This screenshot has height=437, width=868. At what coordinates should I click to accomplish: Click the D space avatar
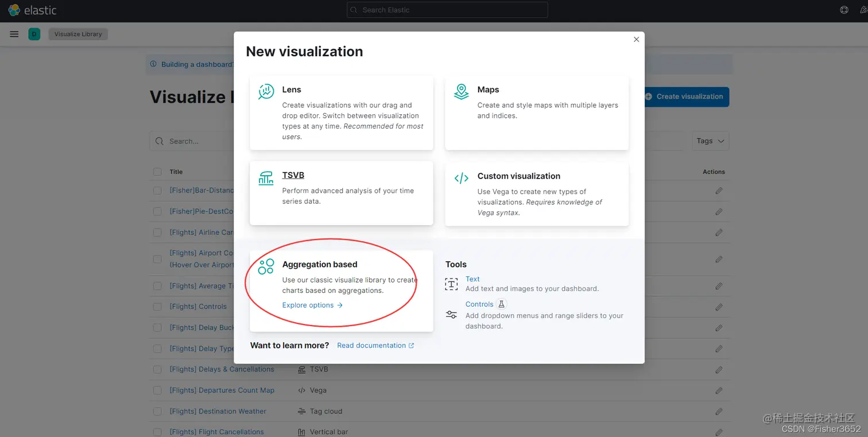click(34, 34)
